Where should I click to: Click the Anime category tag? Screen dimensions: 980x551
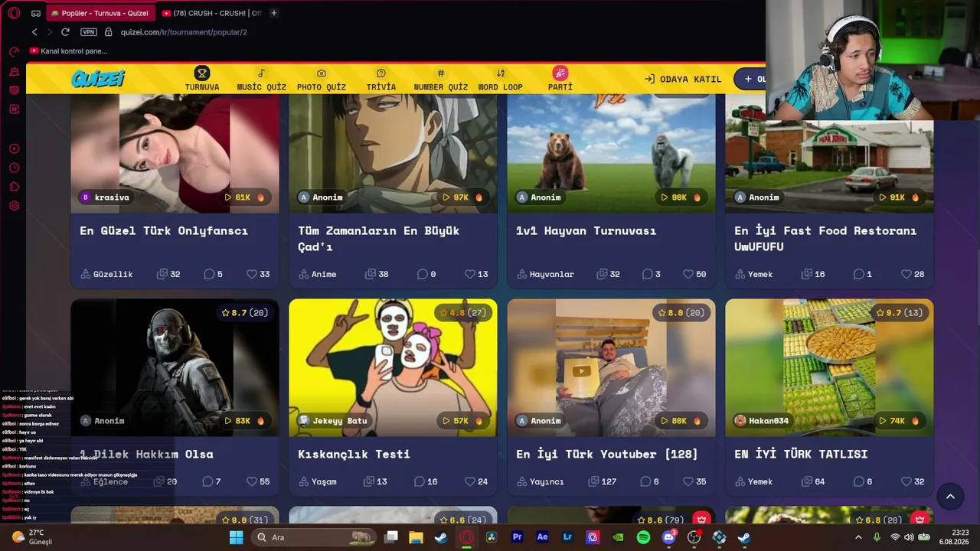click(x=318, y=274)
